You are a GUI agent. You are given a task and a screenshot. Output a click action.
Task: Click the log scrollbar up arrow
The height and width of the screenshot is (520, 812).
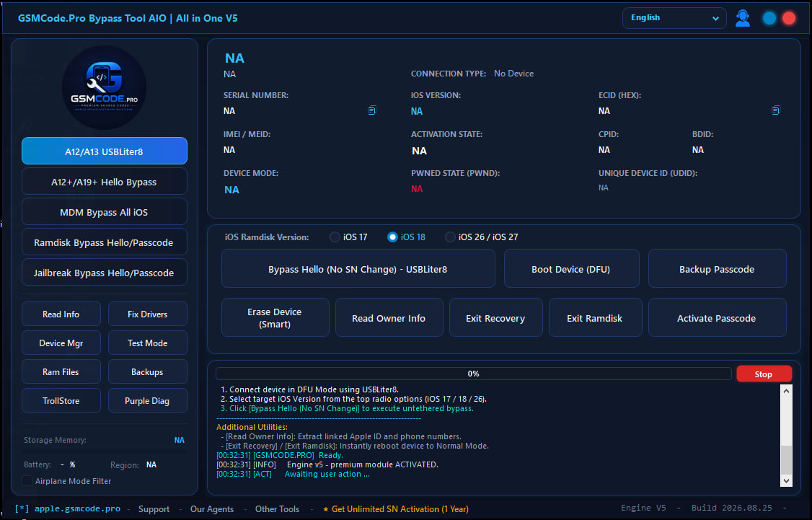(x=786, y=391)
